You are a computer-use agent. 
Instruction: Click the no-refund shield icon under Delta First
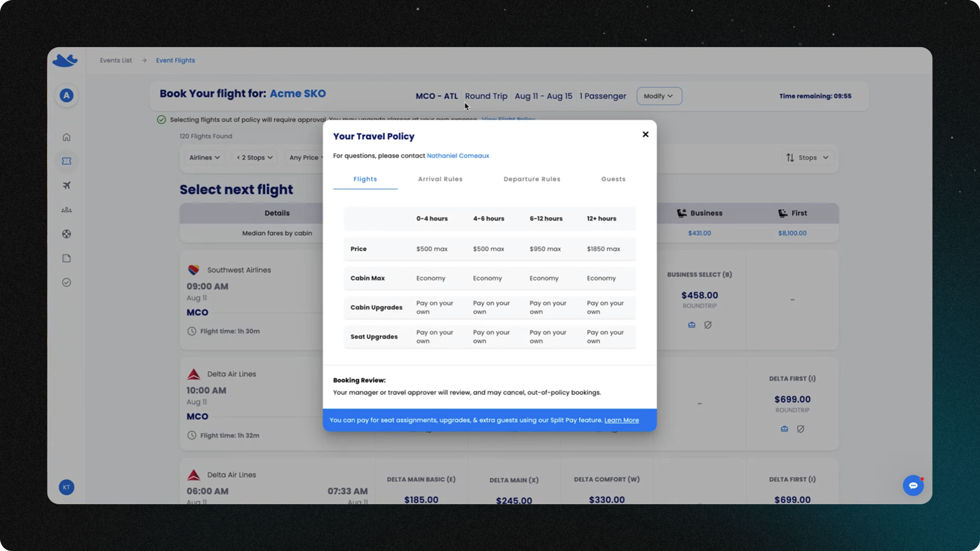click(800, 429)
